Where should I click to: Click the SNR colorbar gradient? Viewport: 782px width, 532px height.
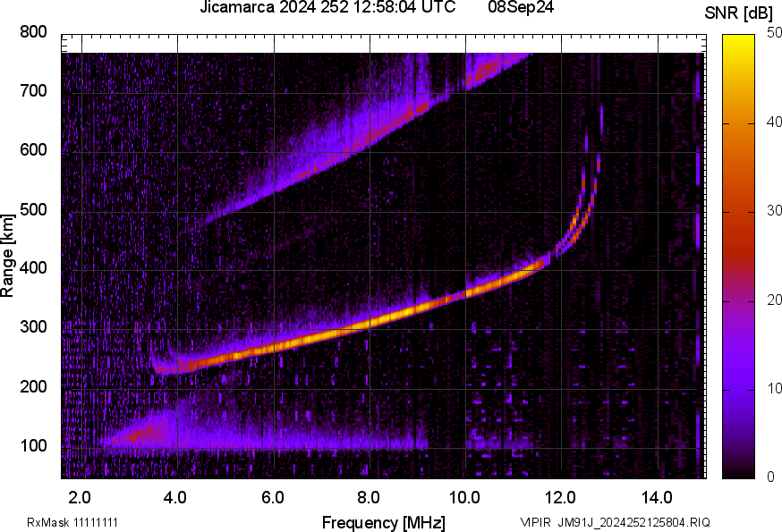tap(739, 257)
